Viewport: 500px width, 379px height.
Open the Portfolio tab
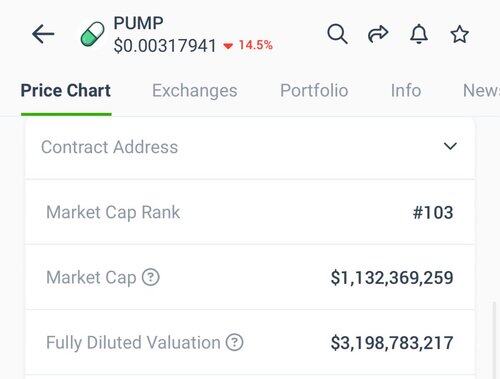pos(314,91)
